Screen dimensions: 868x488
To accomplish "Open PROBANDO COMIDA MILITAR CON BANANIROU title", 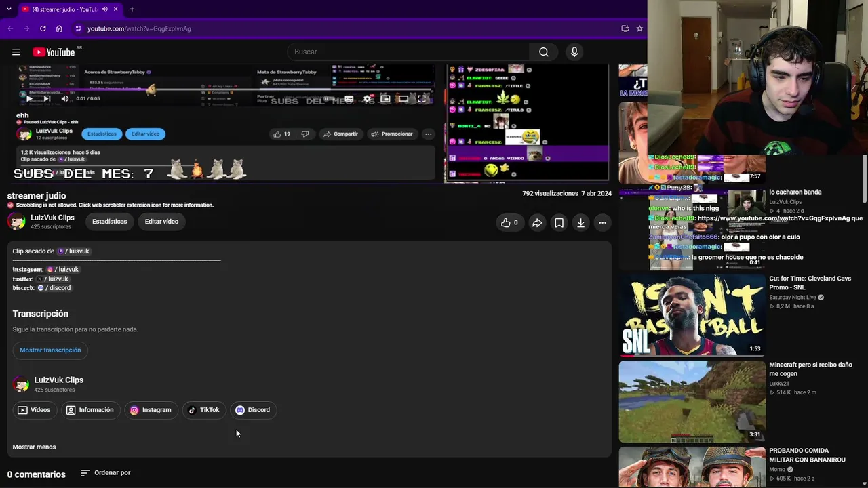I will click(807, 455).
